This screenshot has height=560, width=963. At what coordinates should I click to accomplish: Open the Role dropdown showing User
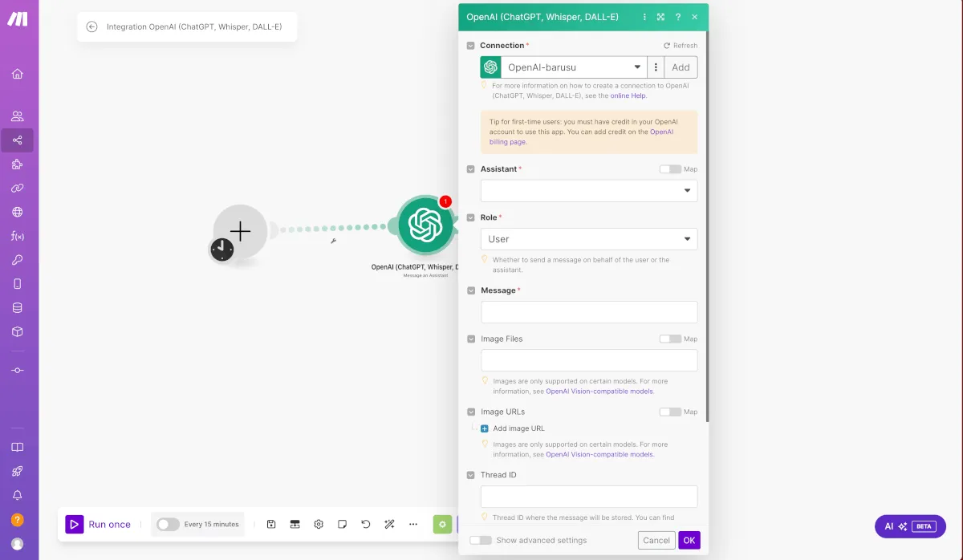[x=589, y=239]
